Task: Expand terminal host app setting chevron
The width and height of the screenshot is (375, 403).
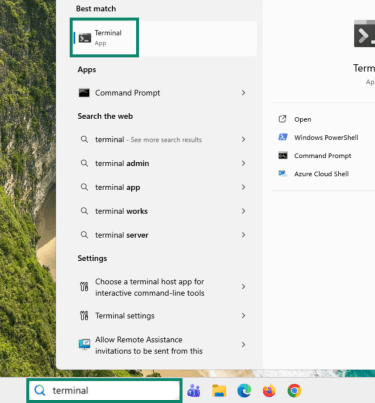Action: 243,287
